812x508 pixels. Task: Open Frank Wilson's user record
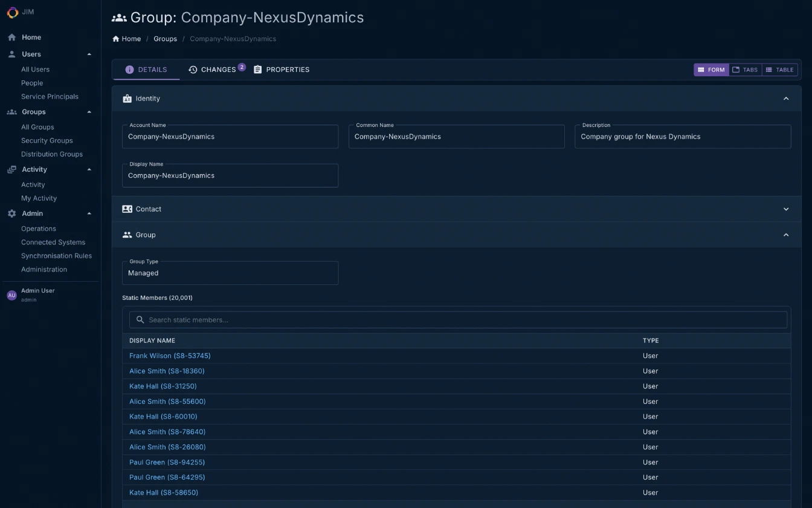coord(170,356)
